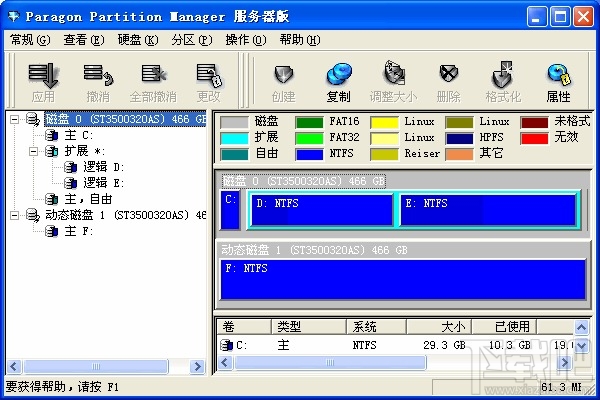Screen dimensions: 600x400
Task: Click right arrow of tree horizontal scrollbar
Action: (197, 367)
